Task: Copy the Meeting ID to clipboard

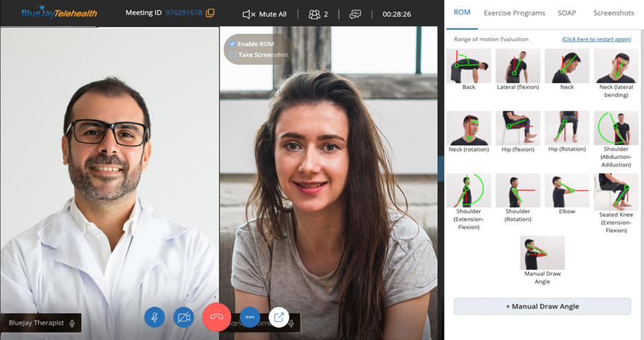Action: click(x=210, y=13)
